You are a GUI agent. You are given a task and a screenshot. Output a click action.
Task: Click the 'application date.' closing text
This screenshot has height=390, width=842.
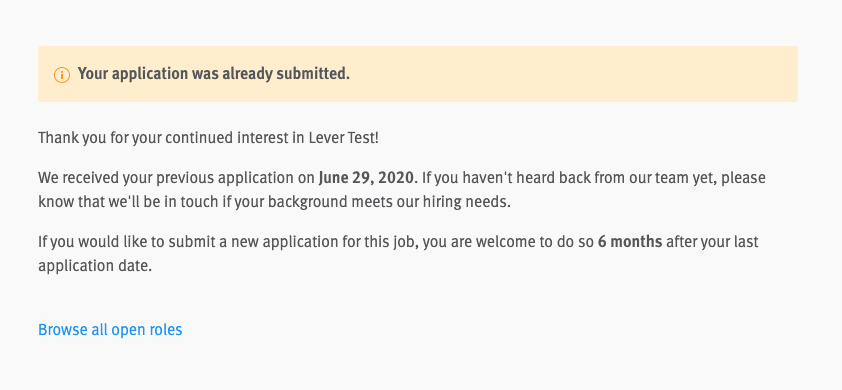(95, 266)
